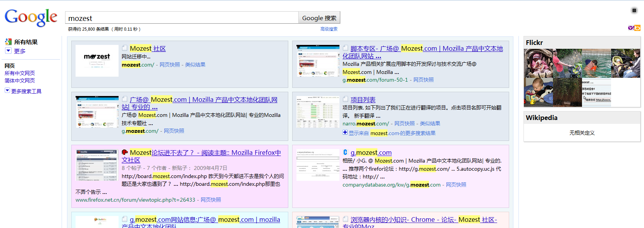Open Flickr photo of baby with toys
The image size is (644, 228).
coord(538,92)
